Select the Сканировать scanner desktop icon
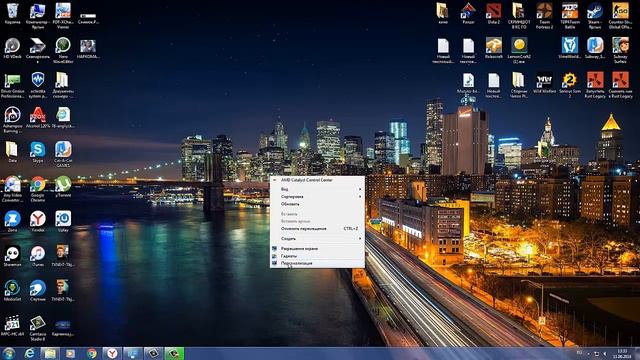 [38, 50]
